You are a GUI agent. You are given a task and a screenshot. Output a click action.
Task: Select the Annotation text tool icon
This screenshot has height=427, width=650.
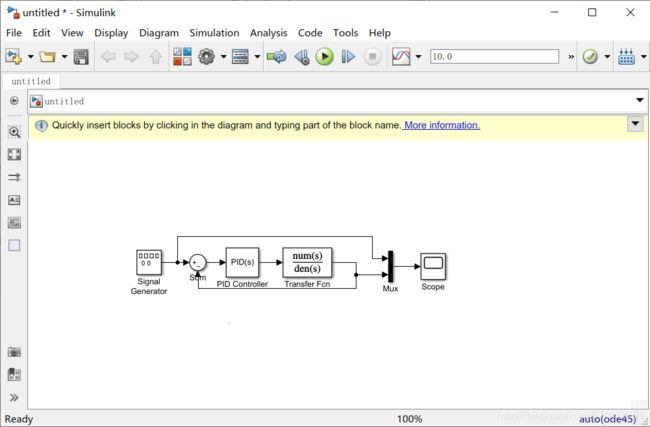point(14,200)
